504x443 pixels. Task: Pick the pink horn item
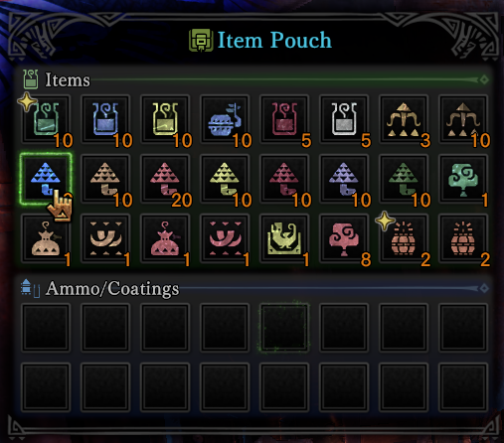(225, 238)
